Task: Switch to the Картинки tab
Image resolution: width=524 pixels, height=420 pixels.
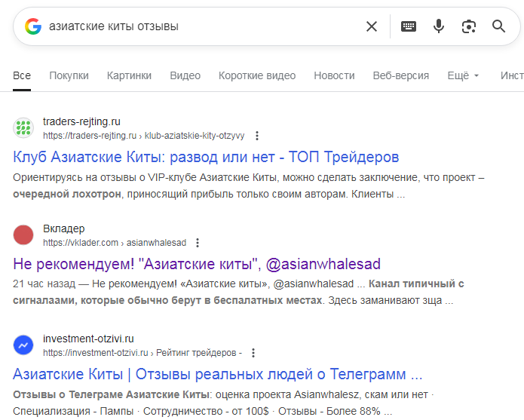Action: pos(129,75)
